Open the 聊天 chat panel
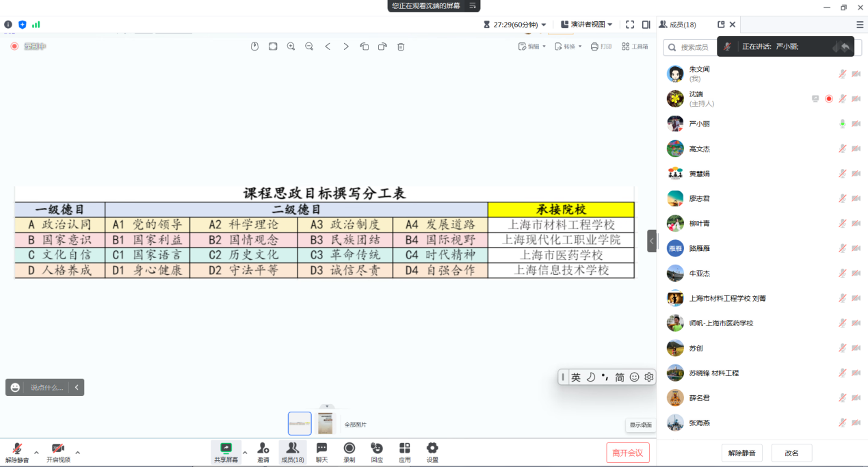Viewport: 868px width, 467px height. [321, 451]
